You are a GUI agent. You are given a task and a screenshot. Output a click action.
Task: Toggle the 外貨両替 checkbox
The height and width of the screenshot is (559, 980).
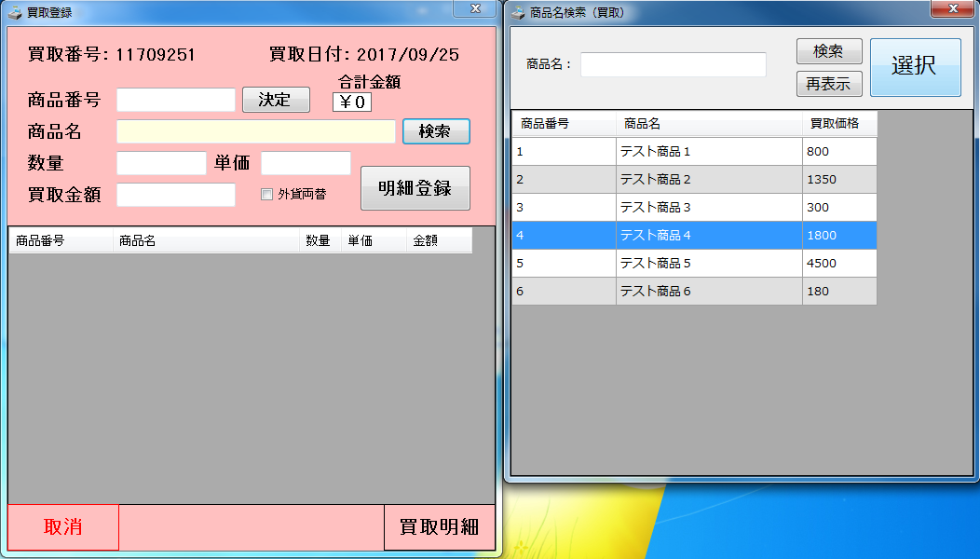267,195
